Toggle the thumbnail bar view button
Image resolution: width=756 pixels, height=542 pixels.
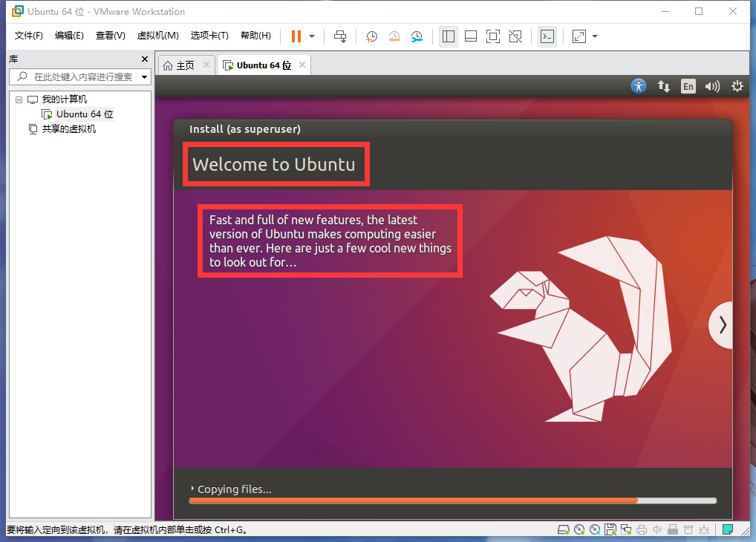[471, 36]
